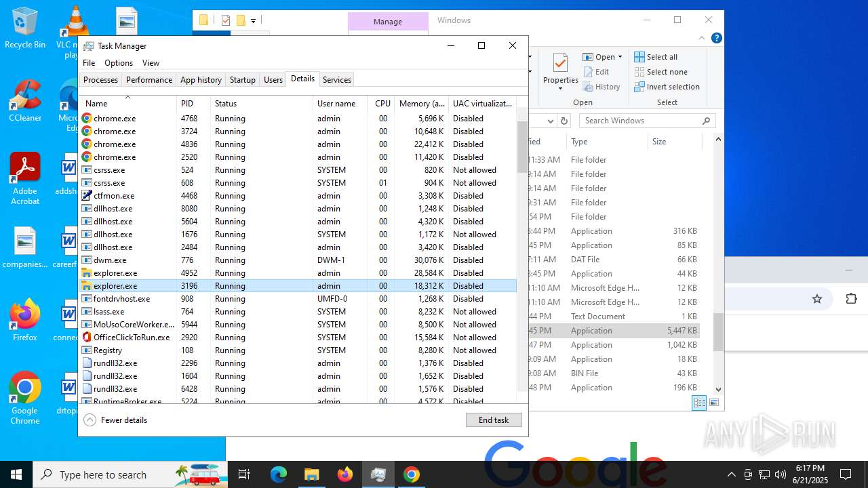The height and width of the screenshot is (488, 868).
Task: Open Chrome extensions puzzle icon
Action: (851, 299)
